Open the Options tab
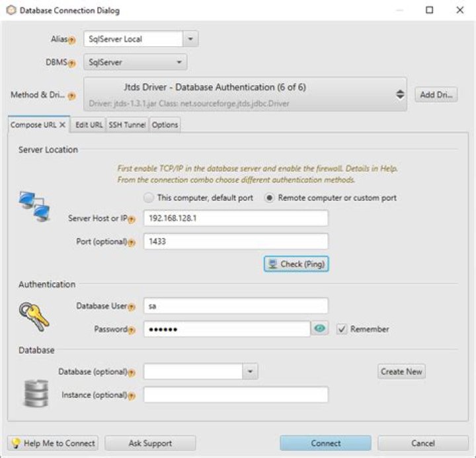Viewport: 476px width, 458px height. [165, 125]
